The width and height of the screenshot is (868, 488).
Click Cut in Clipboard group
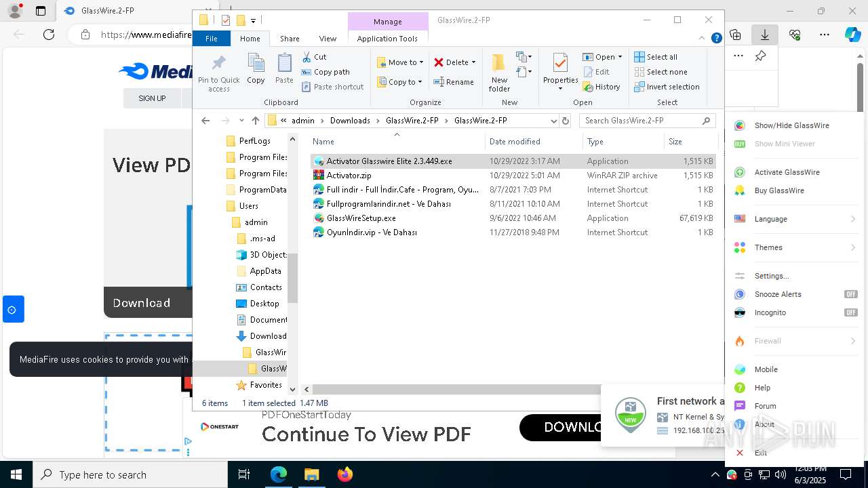click(314, 57)
